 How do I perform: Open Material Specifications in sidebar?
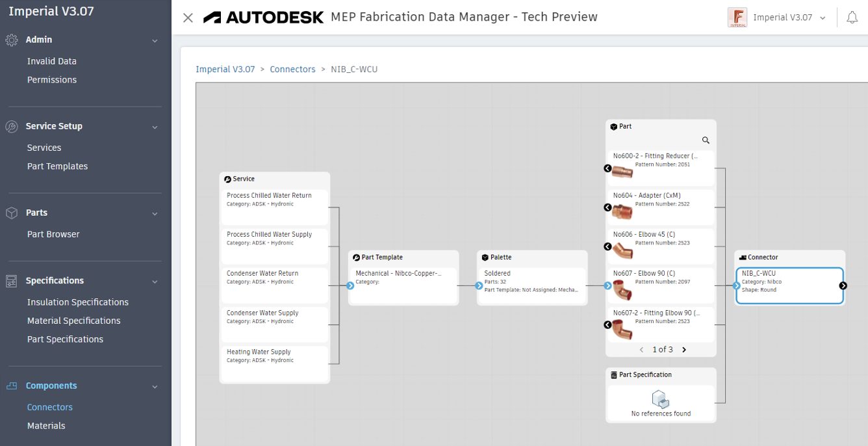[x=73, y=321]
